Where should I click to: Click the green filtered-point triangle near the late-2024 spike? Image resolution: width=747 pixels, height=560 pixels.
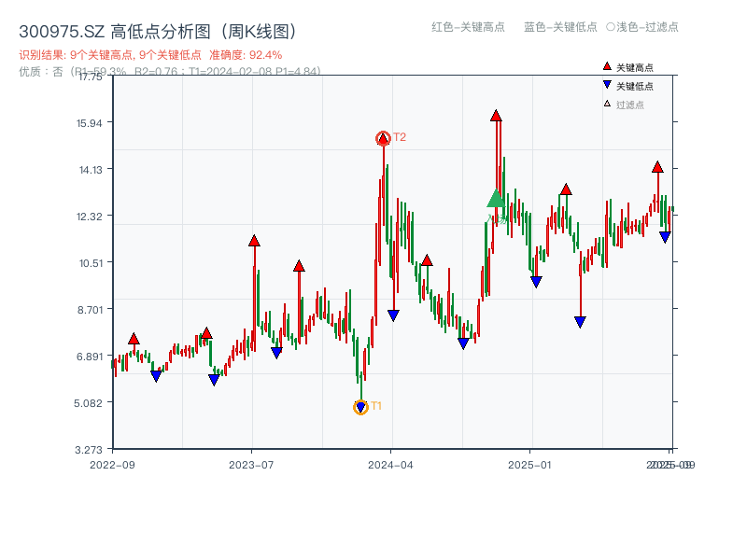(x=496, y=201)
